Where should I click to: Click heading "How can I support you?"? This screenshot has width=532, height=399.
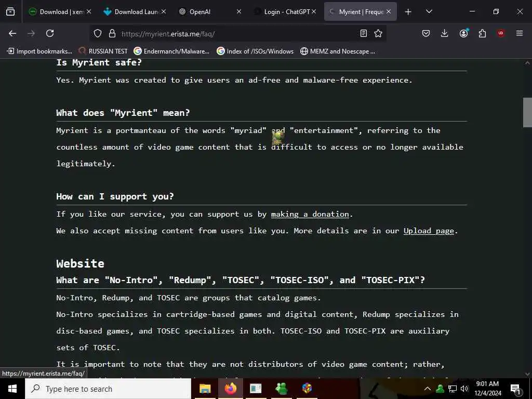pyautogui.click(x=115, y=196)
